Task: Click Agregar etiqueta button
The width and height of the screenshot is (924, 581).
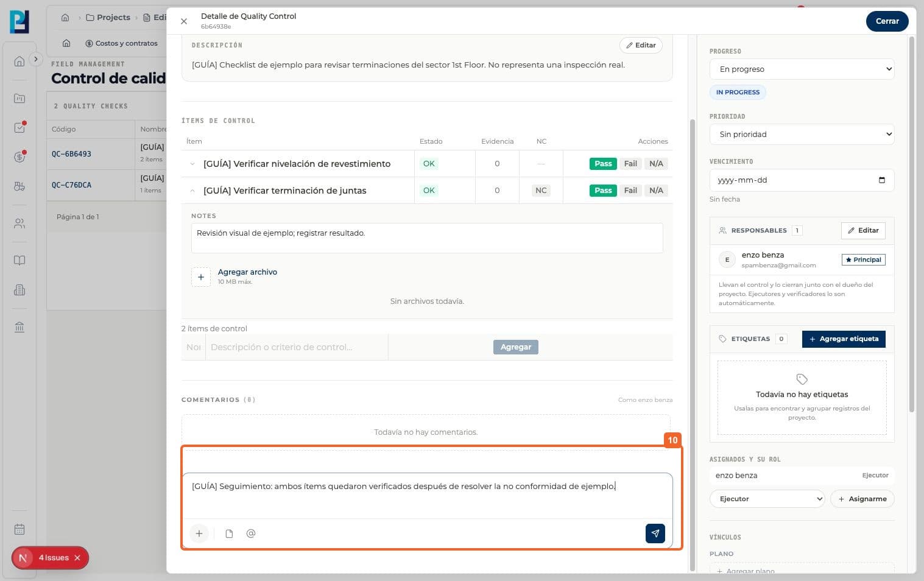Action: (844, 339)
